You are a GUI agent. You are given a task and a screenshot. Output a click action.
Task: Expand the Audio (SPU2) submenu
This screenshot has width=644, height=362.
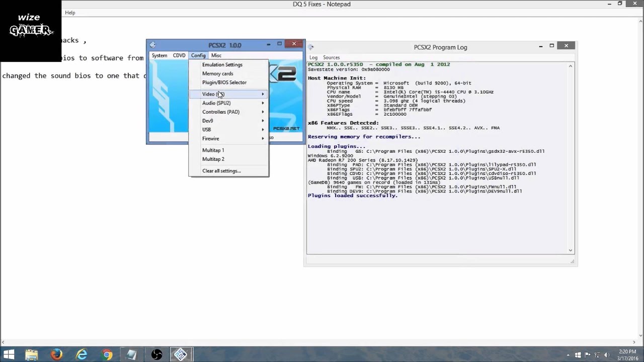click(229, 103)
